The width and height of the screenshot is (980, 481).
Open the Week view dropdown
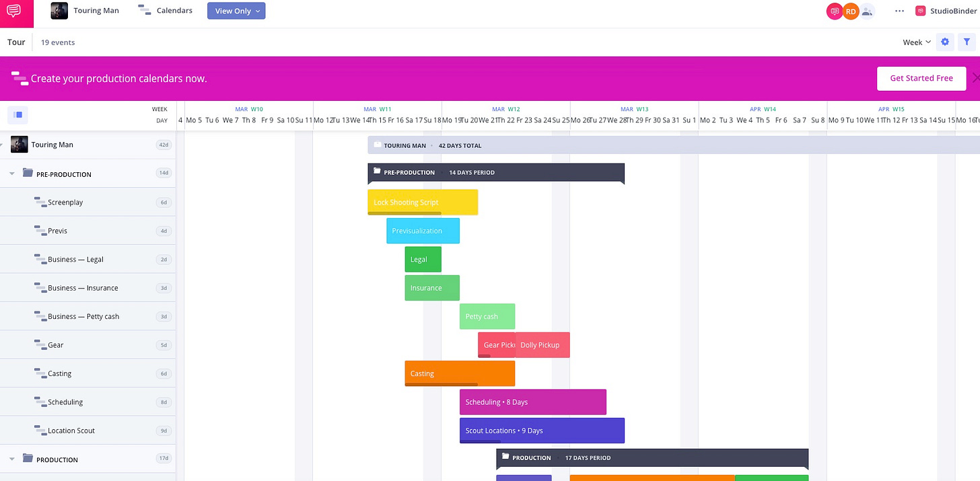pyautogui.click(x=917, y=42)
